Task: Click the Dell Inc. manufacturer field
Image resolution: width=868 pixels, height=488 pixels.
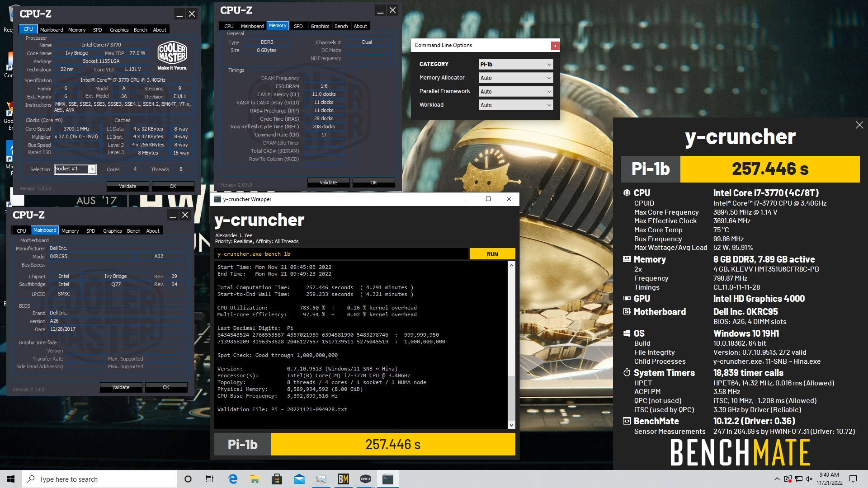Action: [x=116, y=248]
